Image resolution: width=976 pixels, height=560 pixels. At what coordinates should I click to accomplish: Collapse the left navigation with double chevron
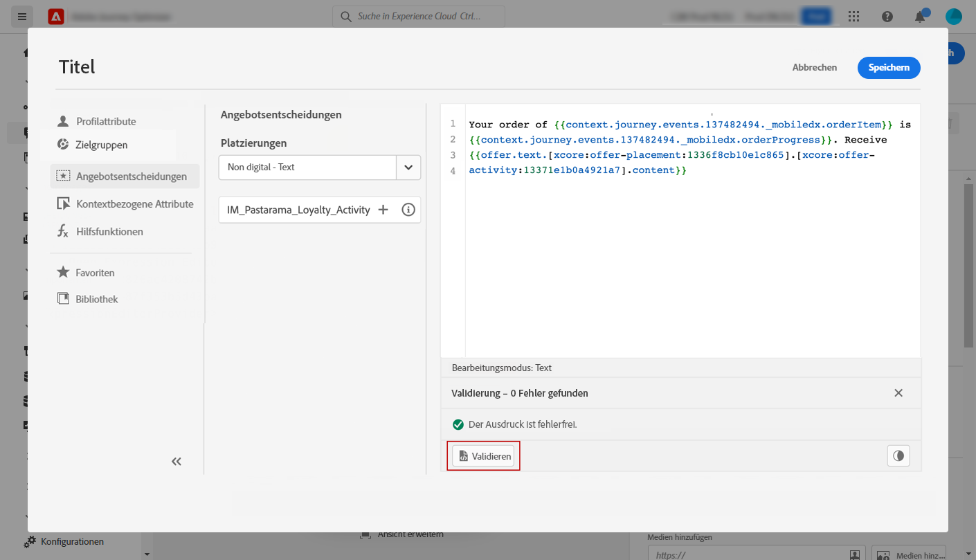point(177,462)
